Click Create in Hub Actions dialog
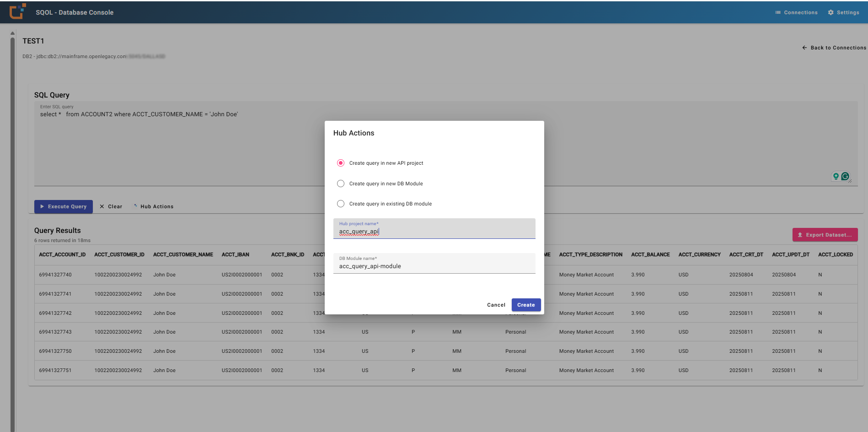868x432 pixels. point(526,305)
